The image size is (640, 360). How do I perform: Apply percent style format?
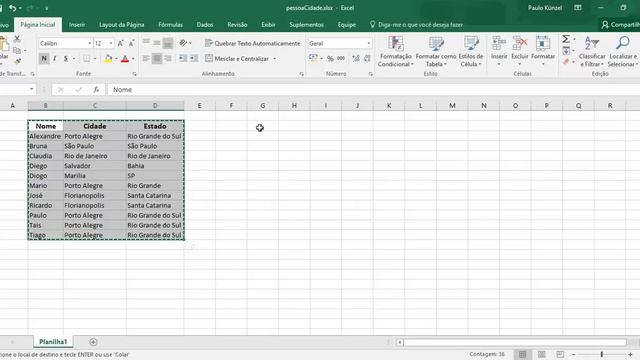(330, 59)
